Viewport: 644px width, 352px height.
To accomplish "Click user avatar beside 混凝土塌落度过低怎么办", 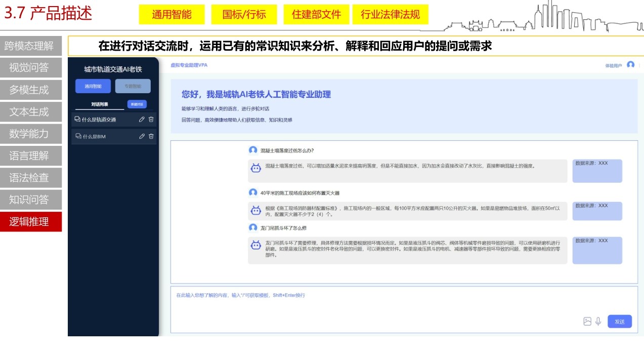I will pos(253,150).
